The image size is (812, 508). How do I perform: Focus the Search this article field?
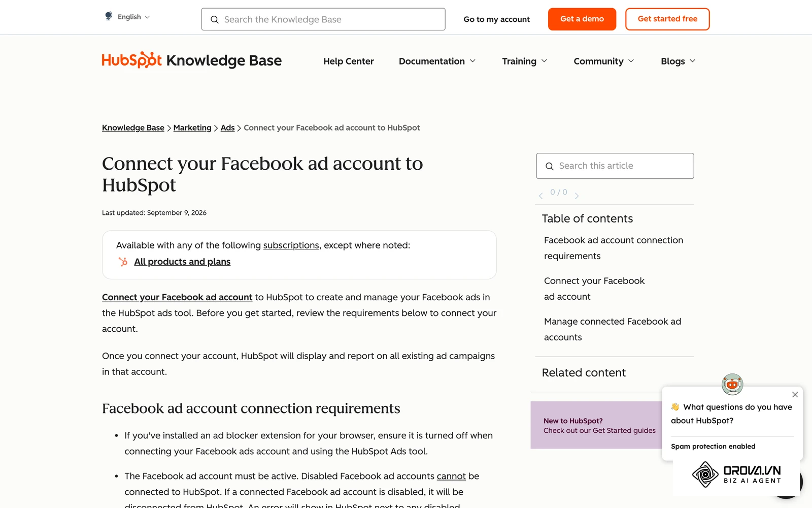[615, 166]
